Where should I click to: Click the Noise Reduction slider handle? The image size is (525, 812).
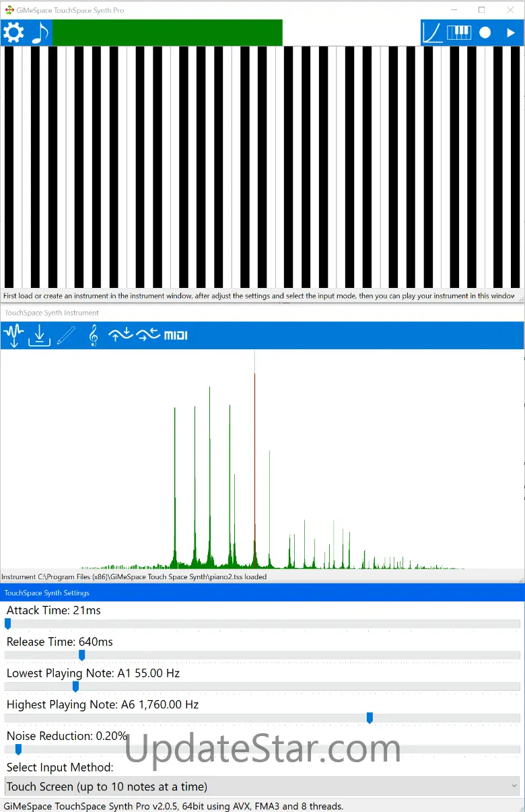18,749
